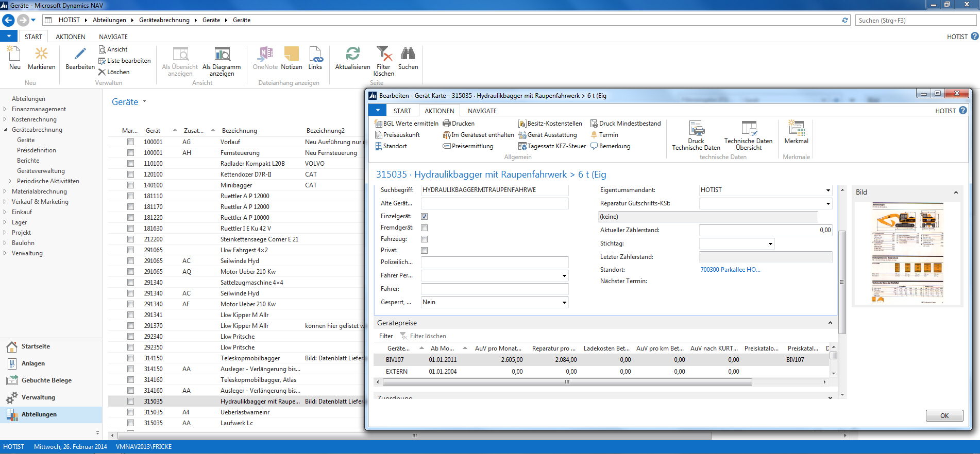This screenshot has height=454, width=980.
Task: Open the Standort link 700300 Parkallee
Action: [x=730, y=270]
